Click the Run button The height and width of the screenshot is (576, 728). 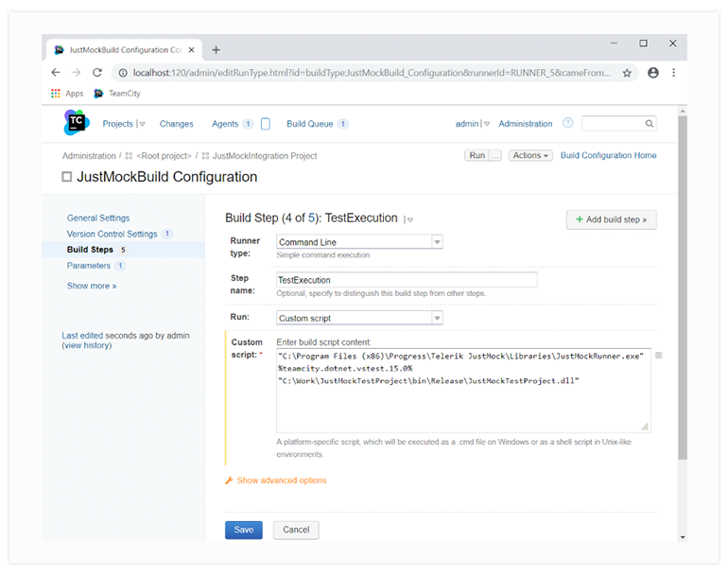click(477, 156)
